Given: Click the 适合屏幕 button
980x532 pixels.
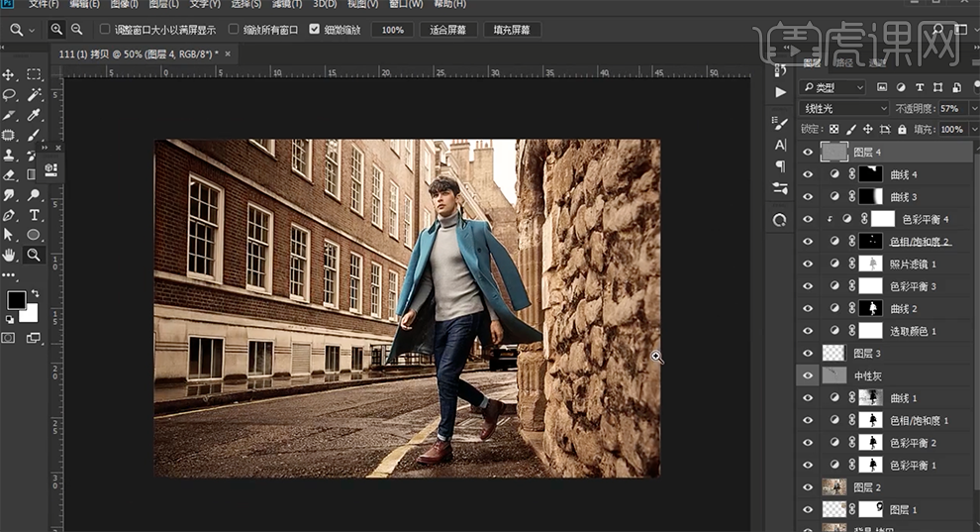Looking at the screenshot, I should coord(448,30).
